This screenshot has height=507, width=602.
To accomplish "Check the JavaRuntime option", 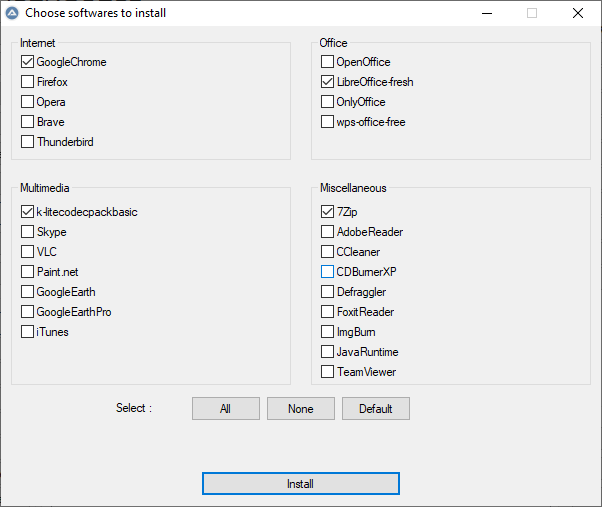I will pos(327,351).
